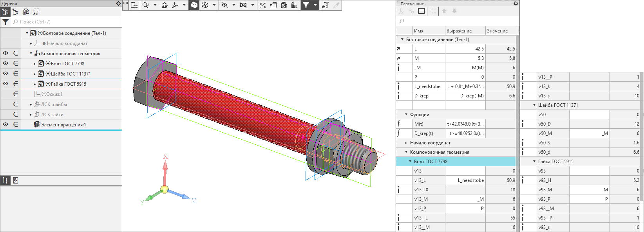
Task: Click the table view icon in Переменные
Action: pyautogui.click(x=421, y=11)
